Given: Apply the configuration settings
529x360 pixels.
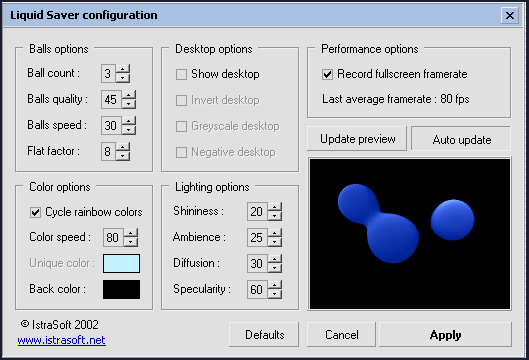Looking at the screenshot, I should click(445, 335).
